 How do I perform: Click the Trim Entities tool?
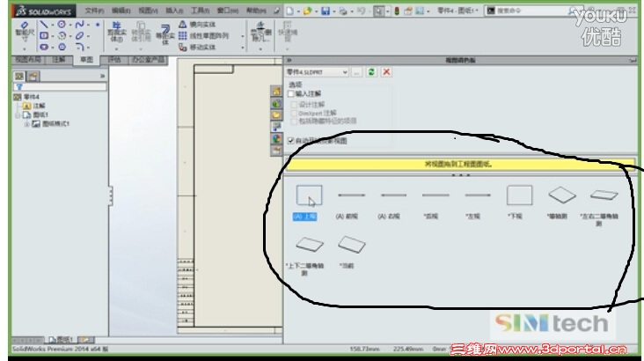click(x=117, y=32)
